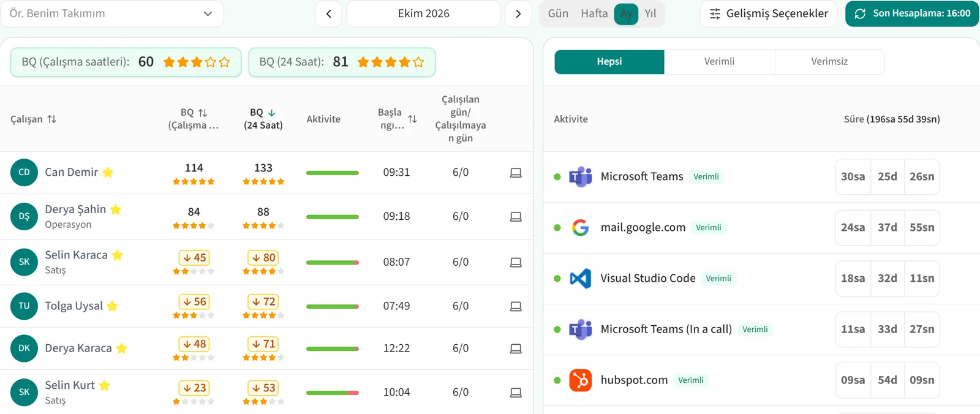Select the Ay period option
The height and width of the screenshot is (414, 980).
626,13
